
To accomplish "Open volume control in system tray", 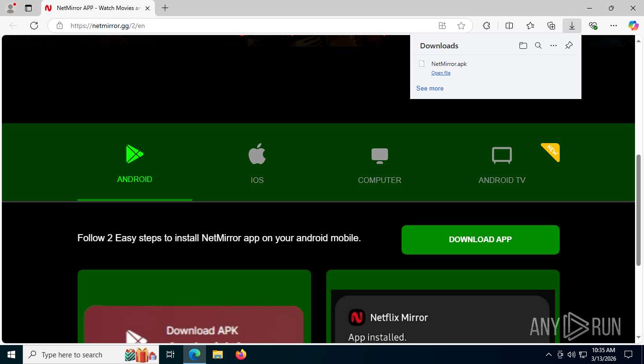I will (572, 355).
